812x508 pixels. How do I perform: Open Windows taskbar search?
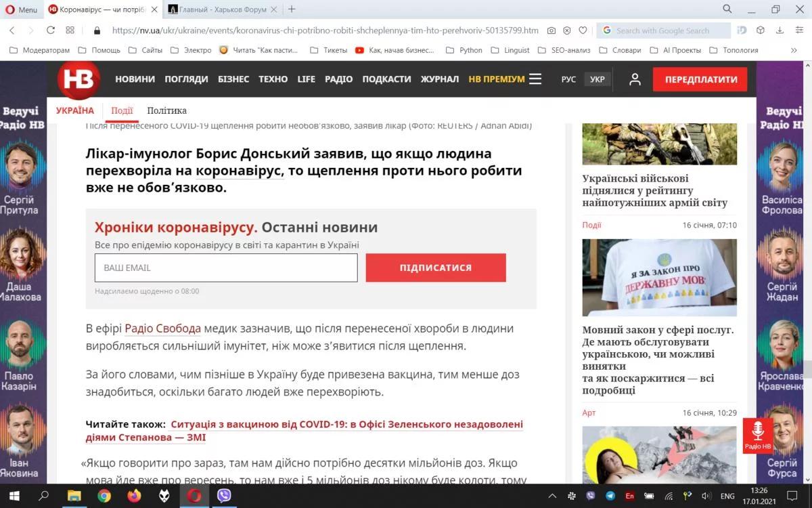click(x=43, y=496)
